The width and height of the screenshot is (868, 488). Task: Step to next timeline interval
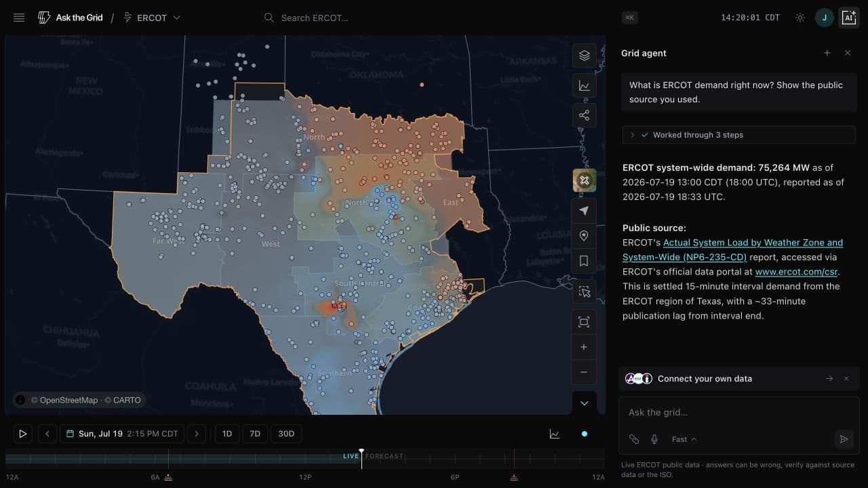coord(197,434)
